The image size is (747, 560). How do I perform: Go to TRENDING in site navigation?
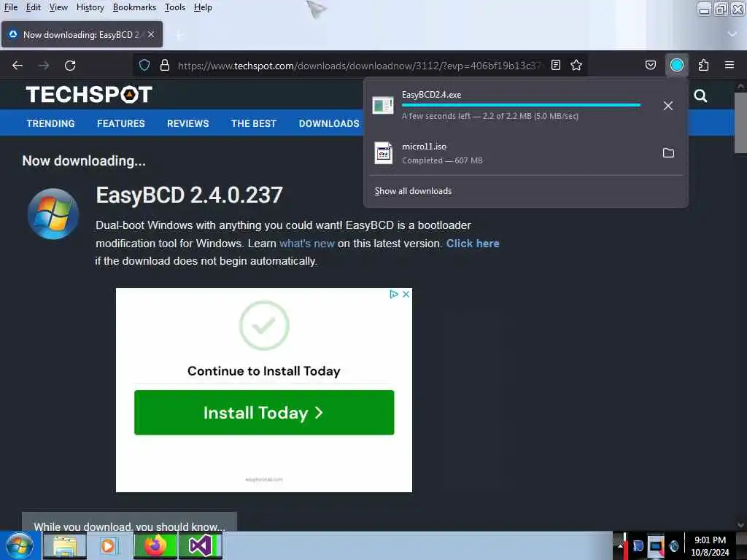tap(50, 123)
